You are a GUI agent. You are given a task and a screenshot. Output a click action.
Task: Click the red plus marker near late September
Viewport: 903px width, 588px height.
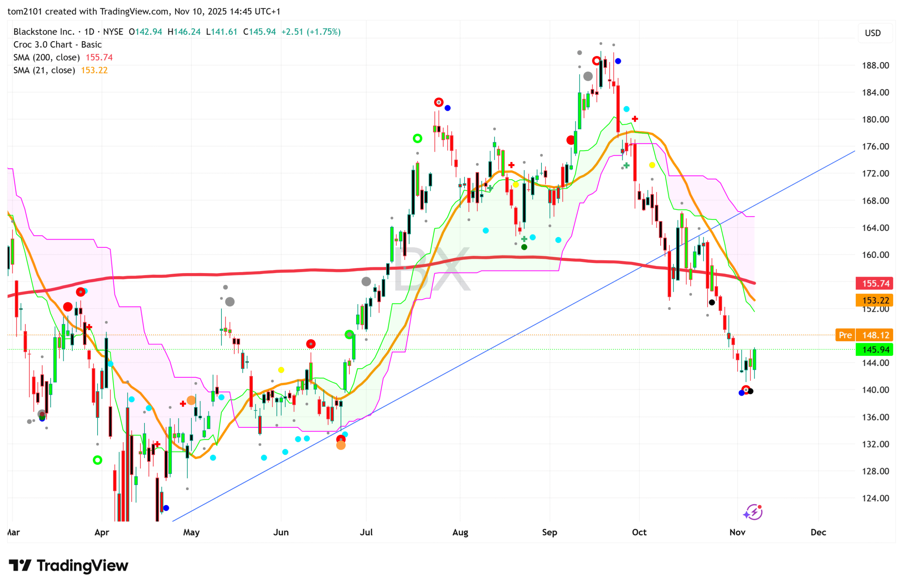click(x=635, y=119)
